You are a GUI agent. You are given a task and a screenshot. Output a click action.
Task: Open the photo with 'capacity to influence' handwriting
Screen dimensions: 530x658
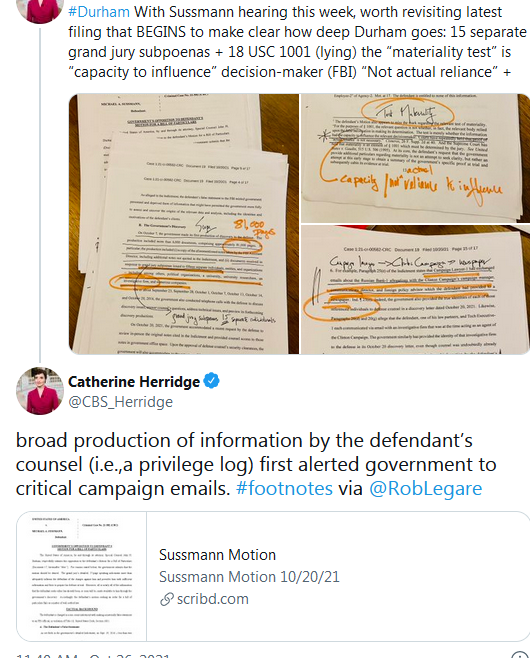pos(415,158)
